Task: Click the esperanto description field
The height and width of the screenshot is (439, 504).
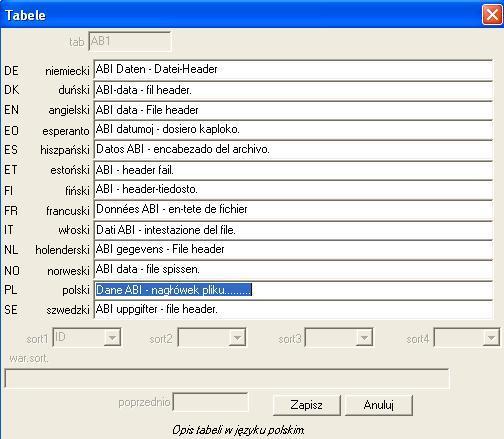Action: coord(293,130)
